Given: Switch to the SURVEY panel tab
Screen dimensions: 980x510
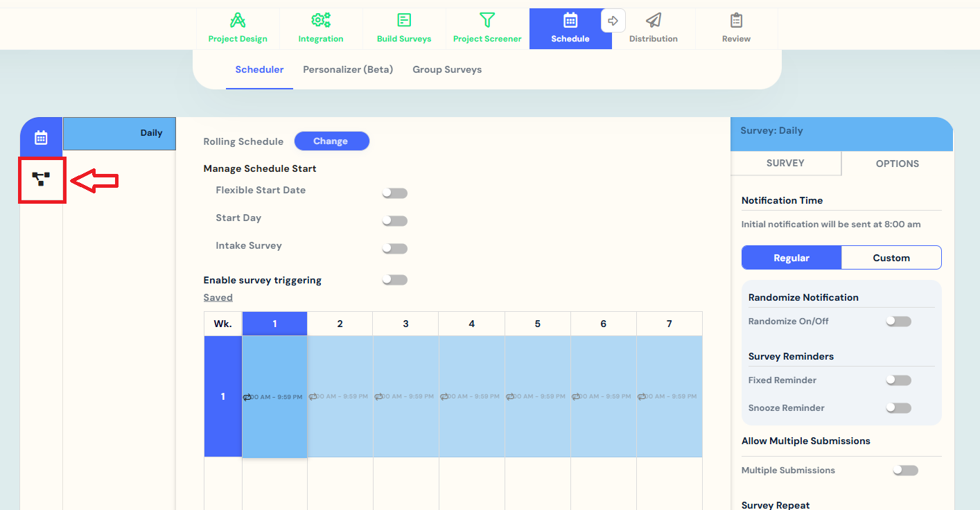Looking at the screenshot, I should tap(785, 164).
